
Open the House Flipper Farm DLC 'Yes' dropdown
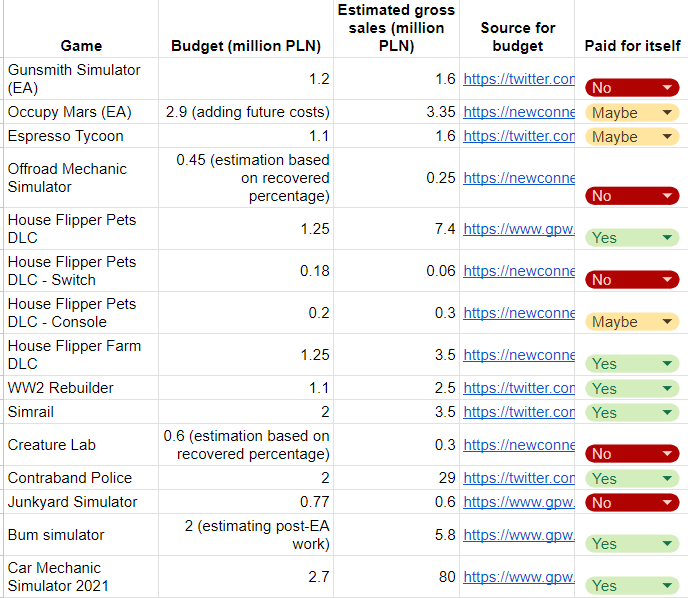click(x=632, y=363)
